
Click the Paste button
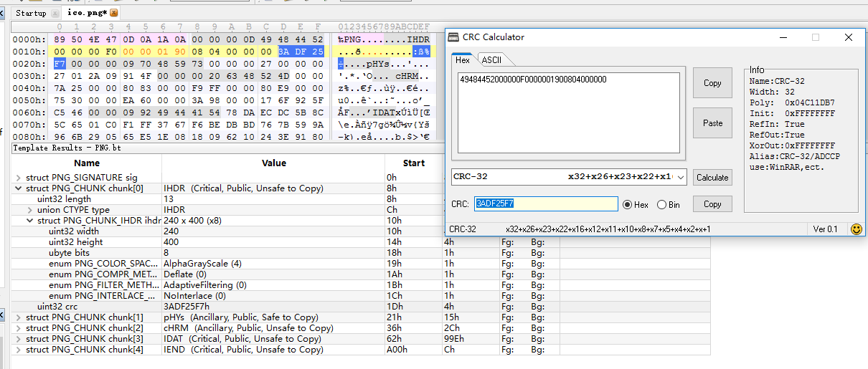712,123
